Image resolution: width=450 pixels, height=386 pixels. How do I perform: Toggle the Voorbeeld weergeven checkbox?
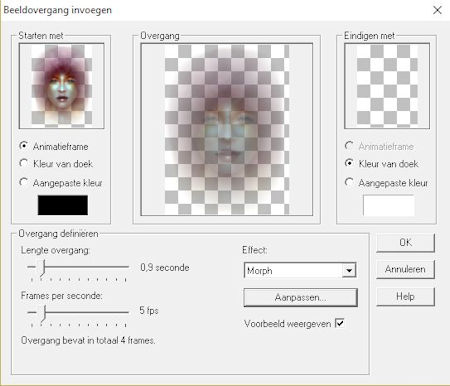[x=340, y=323]
